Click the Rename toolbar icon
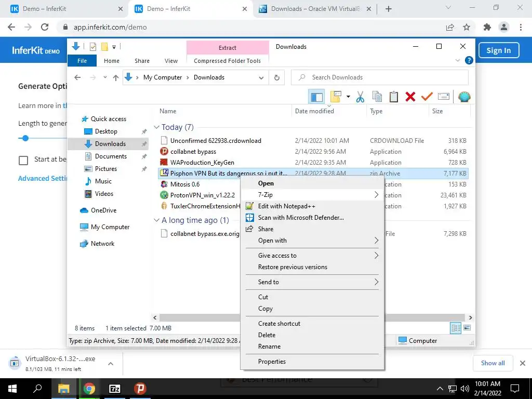 444,97
